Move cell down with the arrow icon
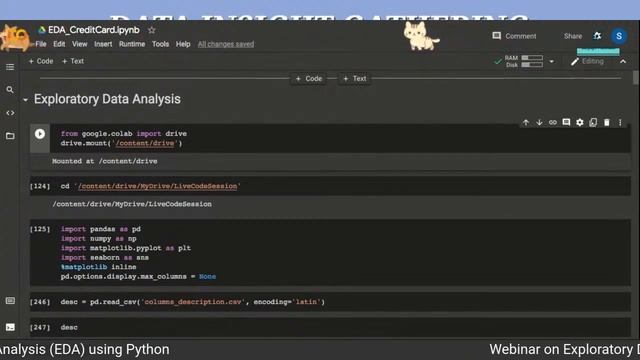Image resolution: width=640 pixels, height=360 pixels. point(539,122)
